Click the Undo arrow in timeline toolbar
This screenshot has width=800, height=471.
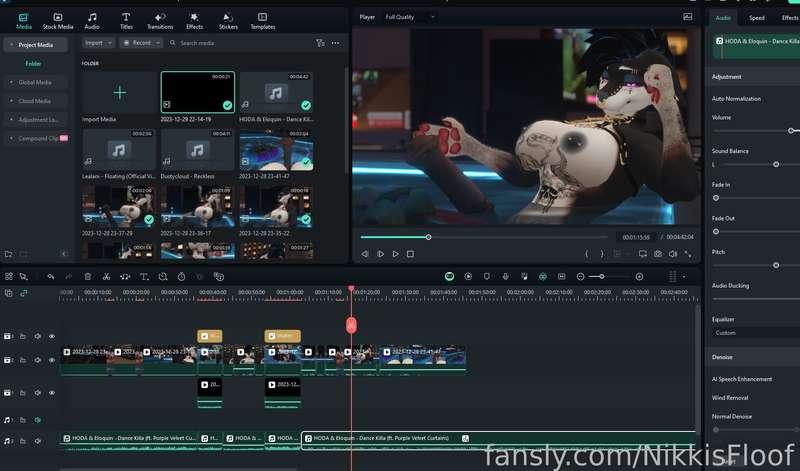pos(51,277)
